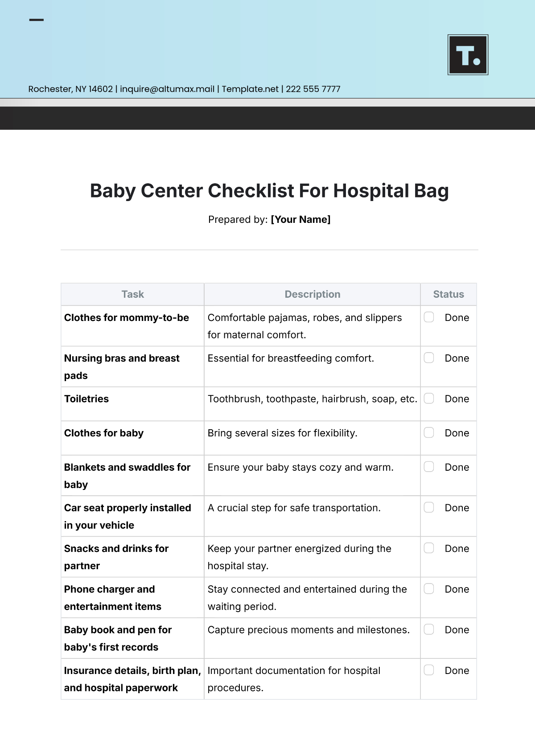The height and width of the screenshot is (756, 535).
Task: Mark Toiletries as Done
Action: coord(429,398)
